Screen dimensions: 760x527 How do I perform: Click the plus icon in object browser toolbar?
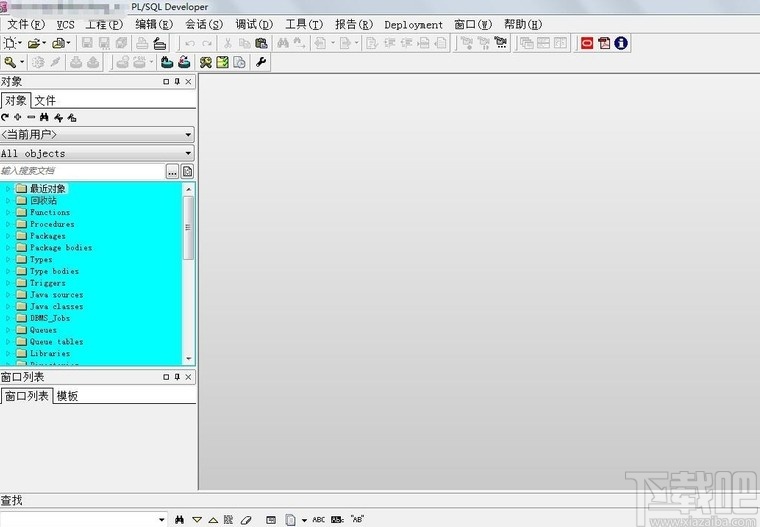18,117
